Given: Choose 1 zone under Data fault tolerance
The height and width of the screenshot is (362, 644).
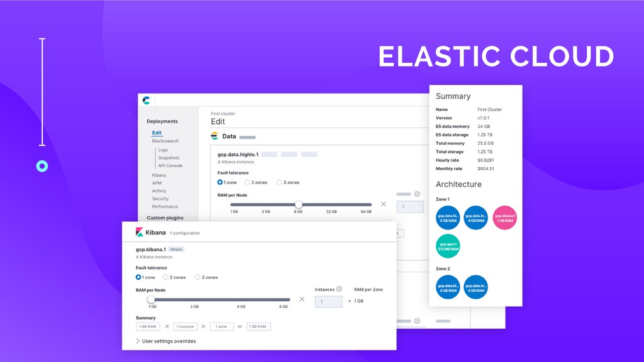Looking at the screenshot, I should click(219, 182).
